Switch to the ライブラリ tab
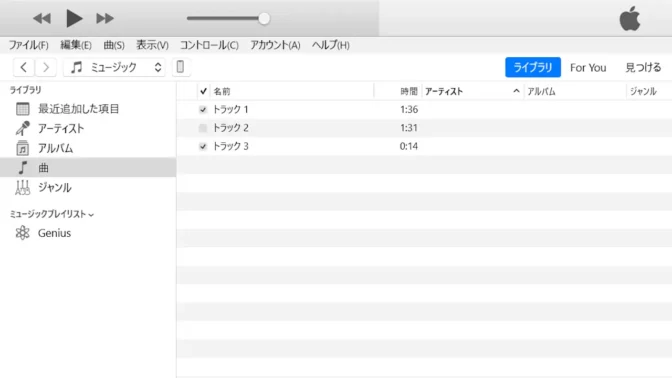672x378 pixels. click(533, 67)
